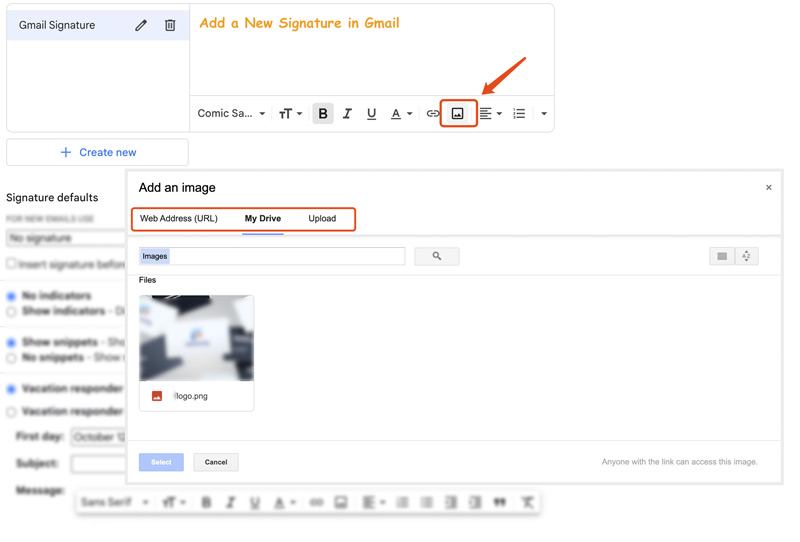Viewport: 800px width, 542px height.
Task: Toggle underline formatting in signature editor
Action: (371, 113)
